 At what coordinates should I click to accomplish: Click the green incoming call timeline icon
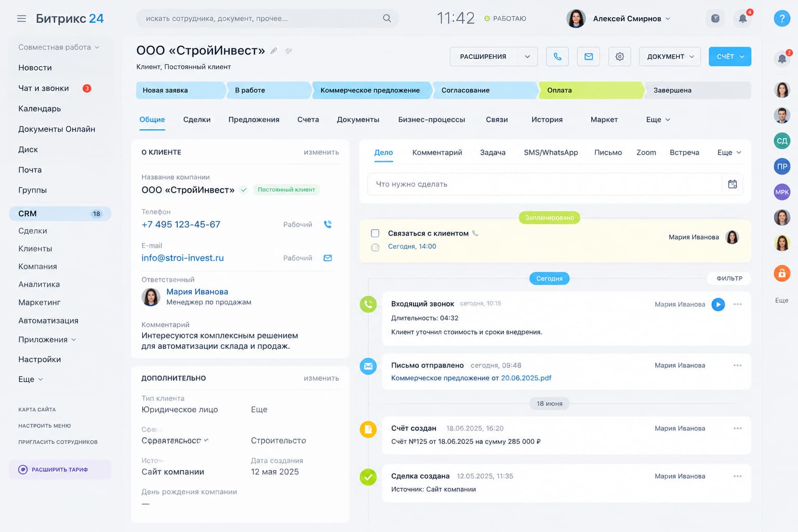coord(368,304)
